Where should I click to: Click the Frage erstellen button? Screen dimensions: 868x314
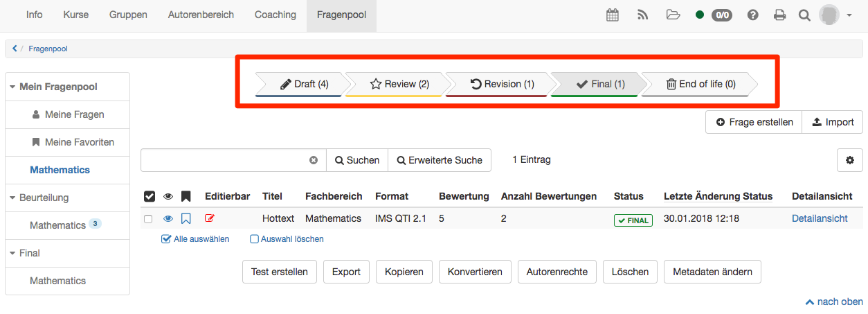754,122
